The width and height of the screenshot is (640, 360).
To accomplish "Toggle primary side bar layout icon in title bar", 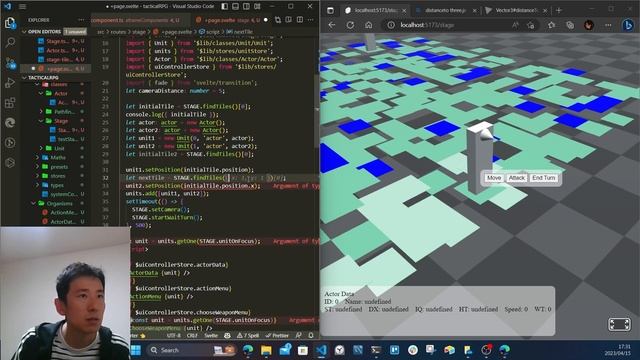I will click(x=224, y=7).
